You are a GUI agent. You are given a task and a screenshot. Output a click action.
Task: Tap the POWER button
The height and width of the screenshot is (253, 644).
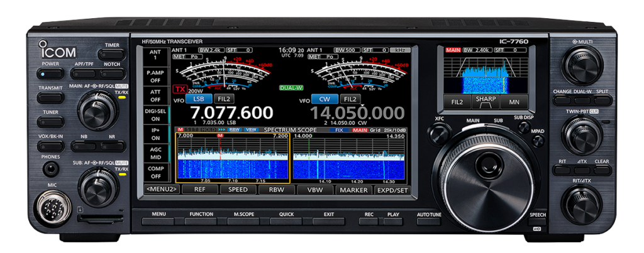pos(50,74)
